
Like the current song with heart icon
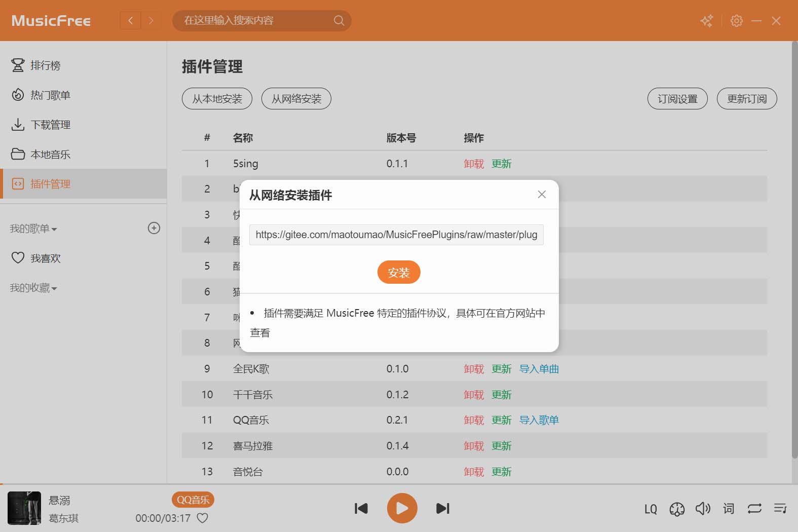[x=202, y=518]
